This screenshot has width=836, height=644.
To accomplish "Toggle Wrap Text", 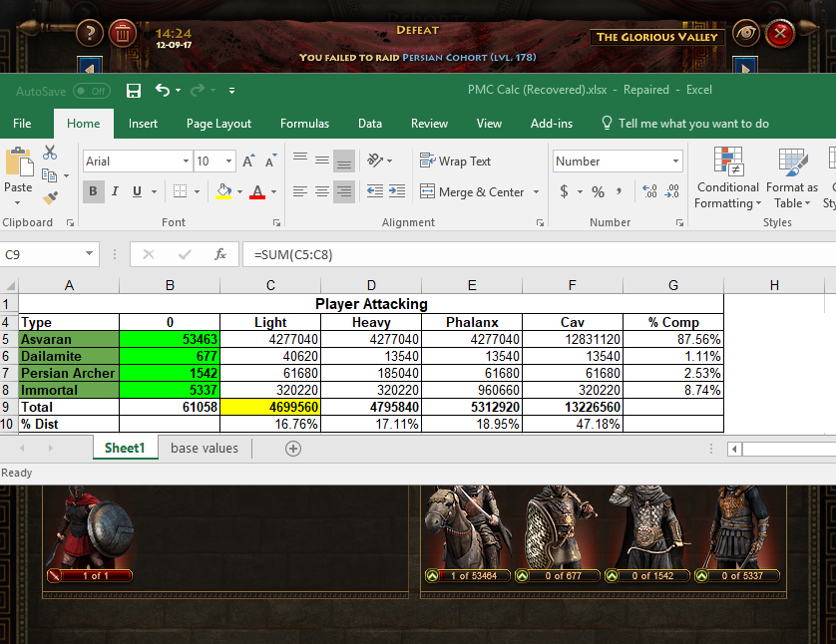I will (455, 161).
